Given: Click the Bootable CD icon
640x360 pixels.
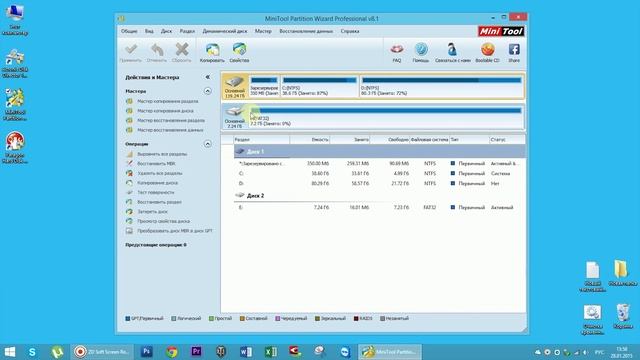Looking at the screenshot, I should click(x=487, y=49).
